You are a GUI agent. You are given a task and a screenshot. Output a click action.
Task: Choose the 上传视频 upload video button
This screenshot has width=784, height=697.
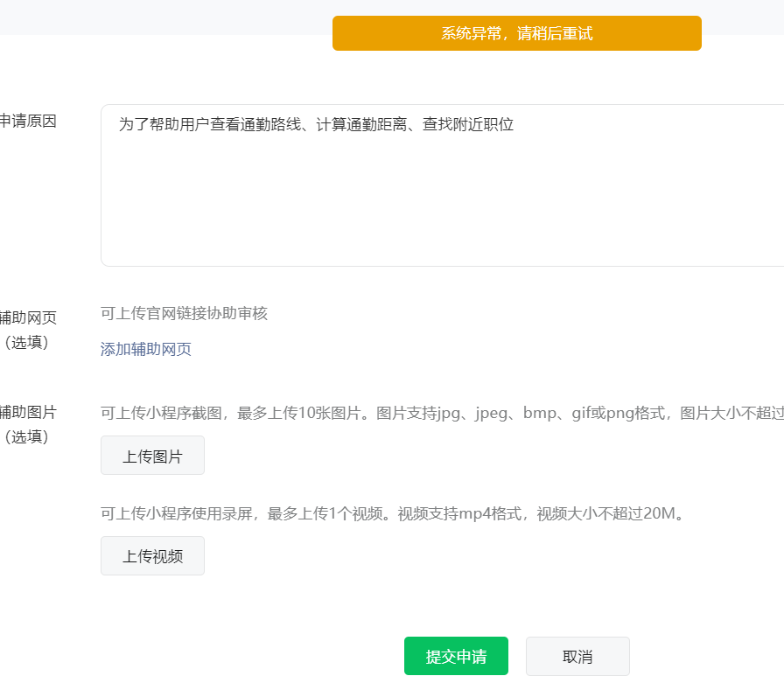pos(152,555)
